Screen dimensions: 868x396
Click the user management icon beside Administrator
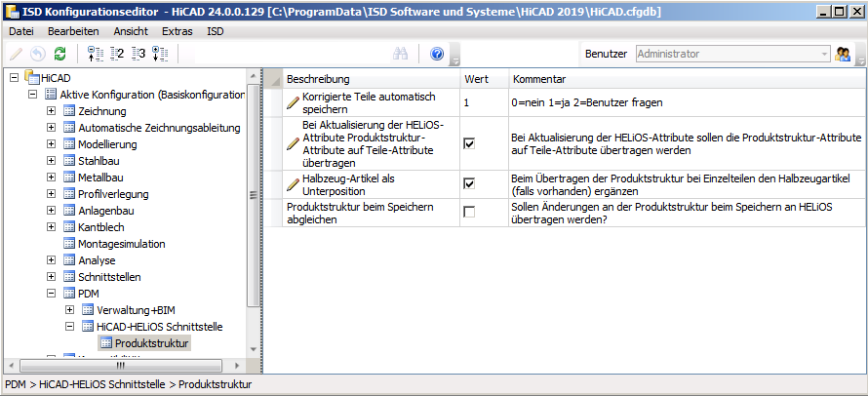tap(844, 54)
